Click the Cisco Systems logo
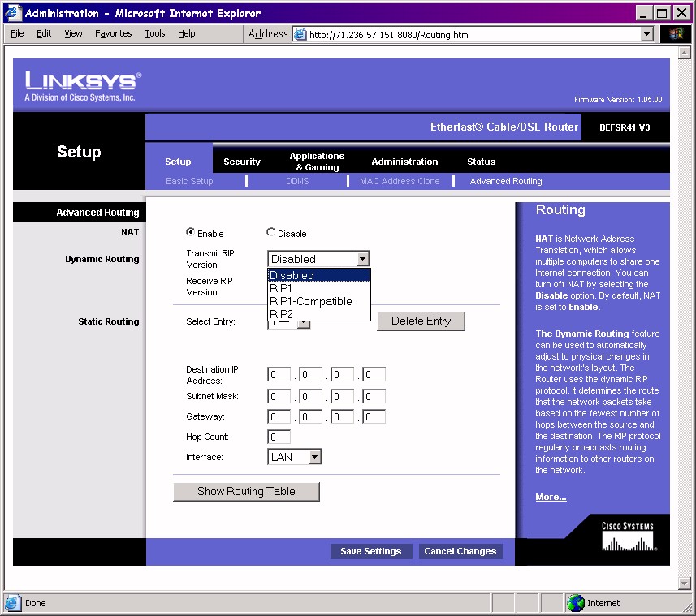This screenshot has width=696, height=616. click(627, 536)
